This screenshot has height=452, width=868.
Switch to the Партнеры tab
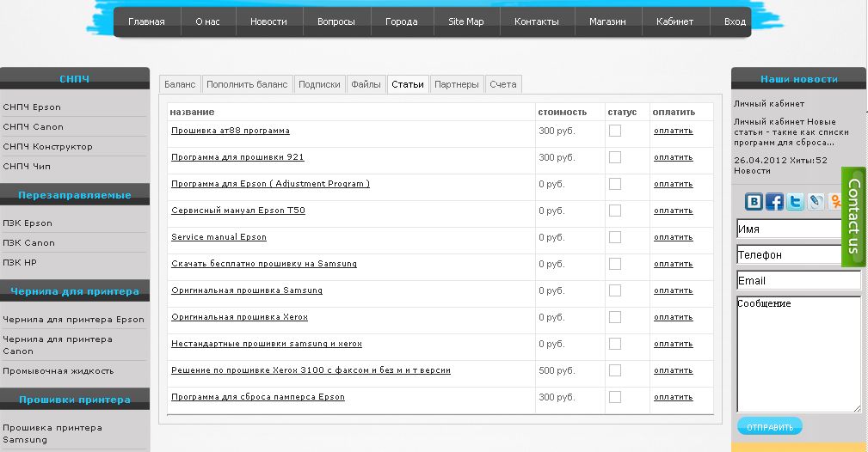click(x=457, y=84)
